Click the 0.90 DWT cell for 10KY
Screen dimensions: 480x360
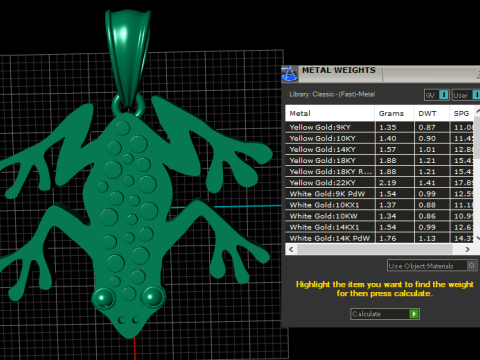[432, 138]
